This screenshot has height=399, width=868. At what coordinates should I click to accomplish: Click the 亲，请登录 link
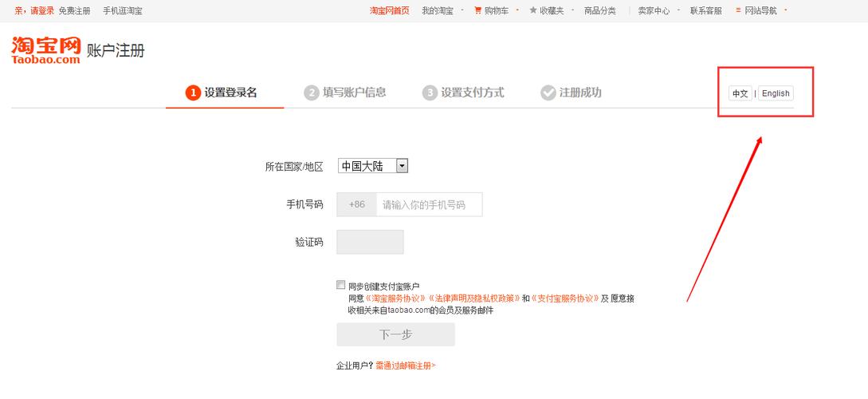[x=34, y=10]
